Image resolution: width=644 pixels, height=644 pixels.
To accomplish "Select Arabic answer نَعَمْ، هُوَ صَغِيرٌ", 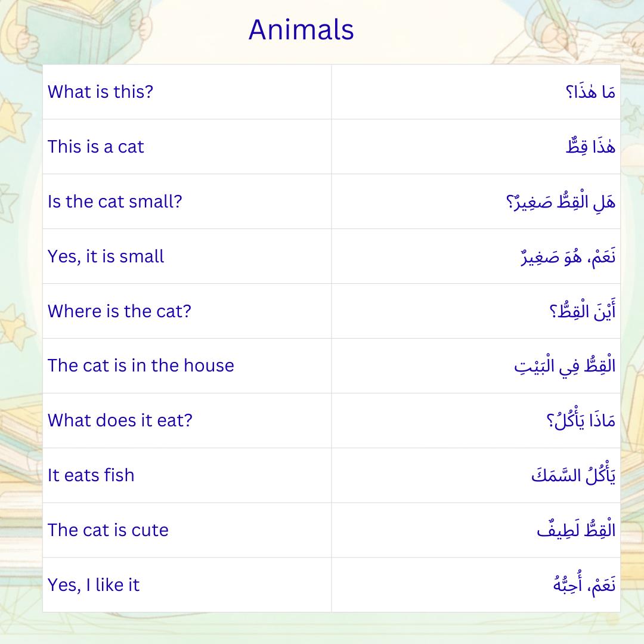I will tap(568, 256).
